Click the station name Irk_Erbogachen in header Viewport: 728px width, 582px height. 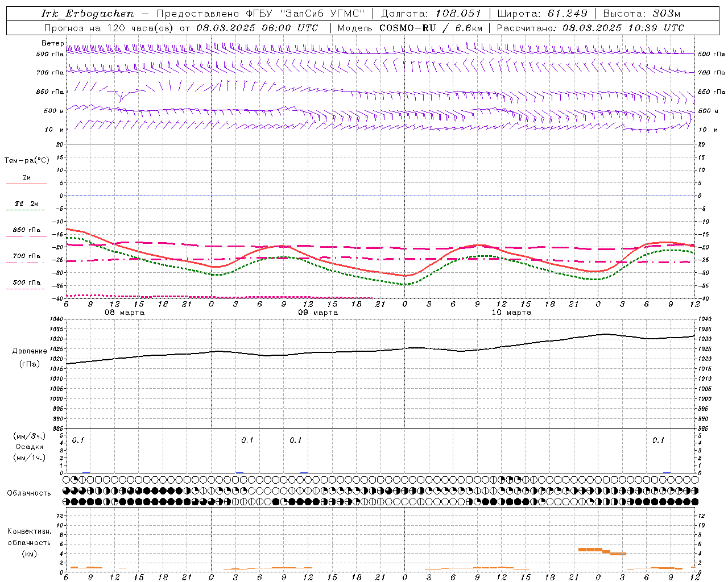pos(88,14)
